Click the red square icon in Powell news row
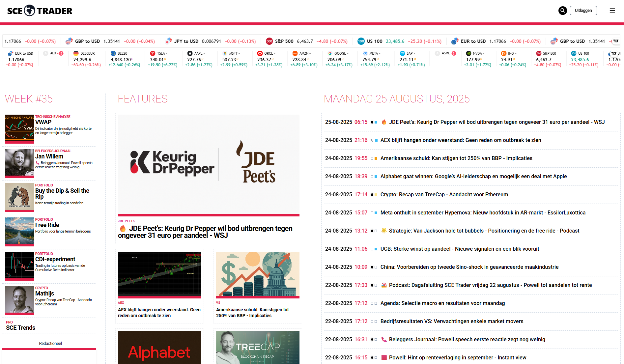624x364 pixels. click(x=384, y=357)
